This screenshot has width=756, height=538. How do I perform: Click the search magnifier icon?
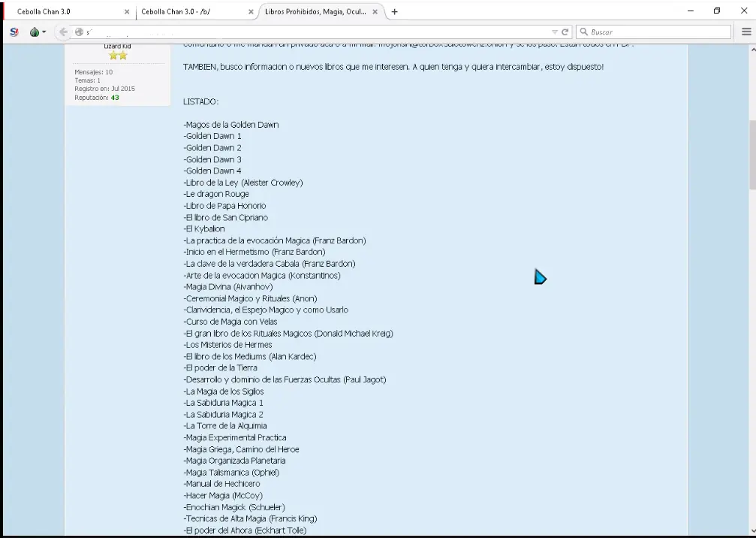pyautogui.click(x=583, y=32)
